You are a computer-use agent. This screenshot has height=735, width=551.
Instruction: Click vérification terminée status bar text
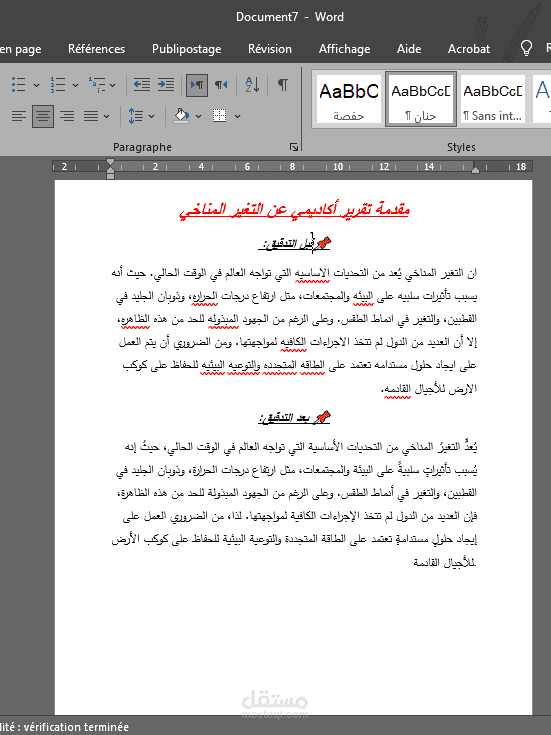click(76, 727)
